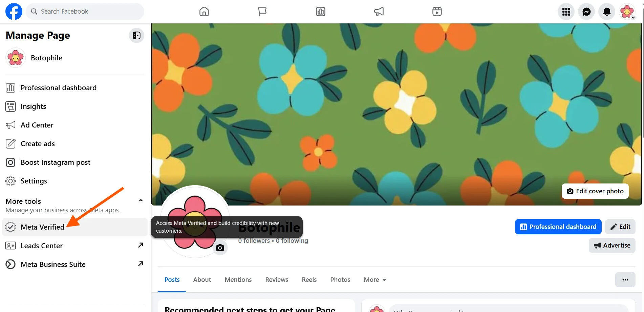Expand the More tab dropdown
Viewport: 644px width, 312px height.
click(375, 280)
